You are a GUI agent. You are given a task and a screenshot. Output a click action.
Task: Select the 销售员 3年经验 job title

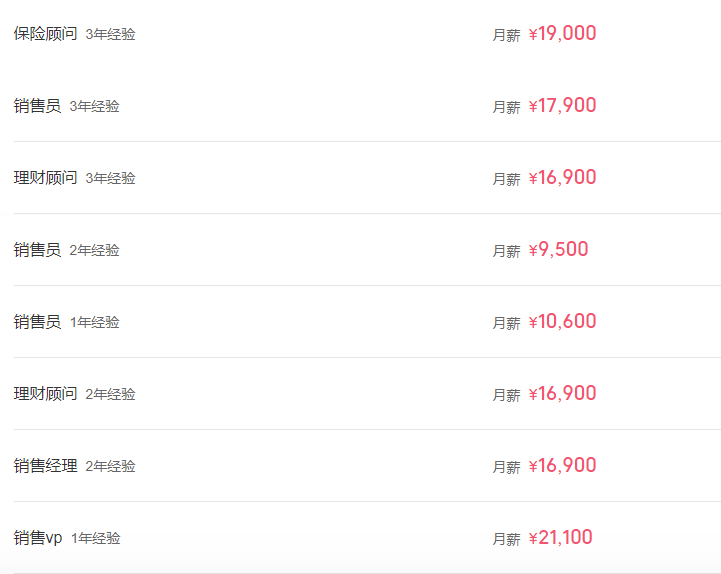(x=37, y=106)
